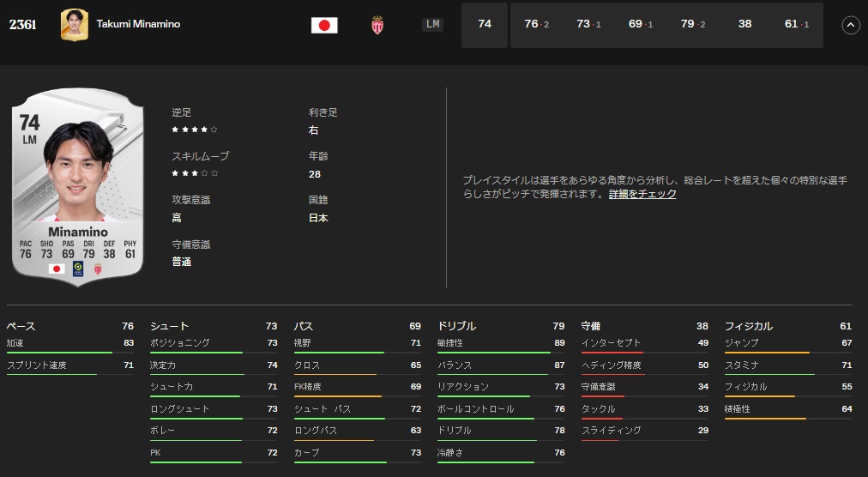Click the rank number 2361
Viewport: 868px width, 477px height.
(23, 25)
